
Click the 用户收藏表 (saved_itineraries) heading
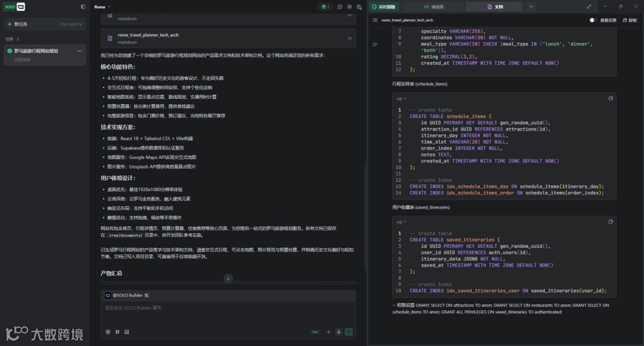click(421, 207)
